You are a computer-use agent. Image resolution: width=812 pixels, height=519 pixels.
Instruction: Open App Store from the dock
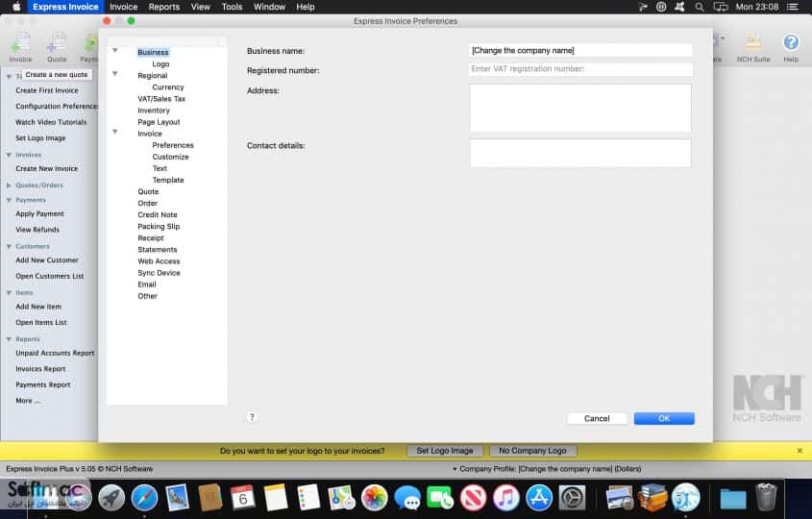(539, 498)
